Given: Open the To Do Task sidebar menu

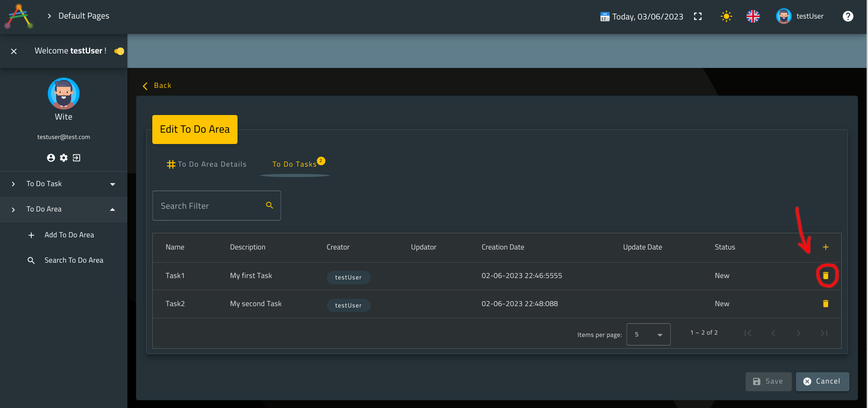Looking at the screenshot, I should (63, 184).
